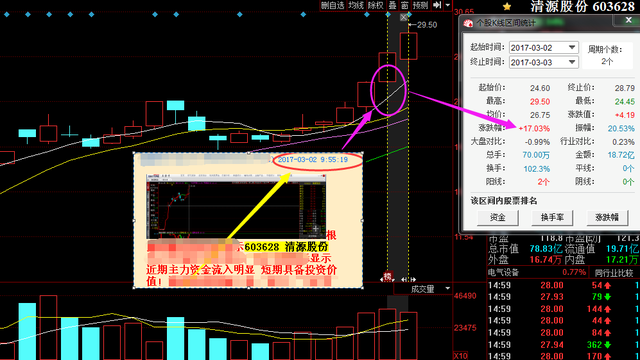The image size is (640, 360).
Task: Select the 删自选 toolbar item
Action: point(332,5)
